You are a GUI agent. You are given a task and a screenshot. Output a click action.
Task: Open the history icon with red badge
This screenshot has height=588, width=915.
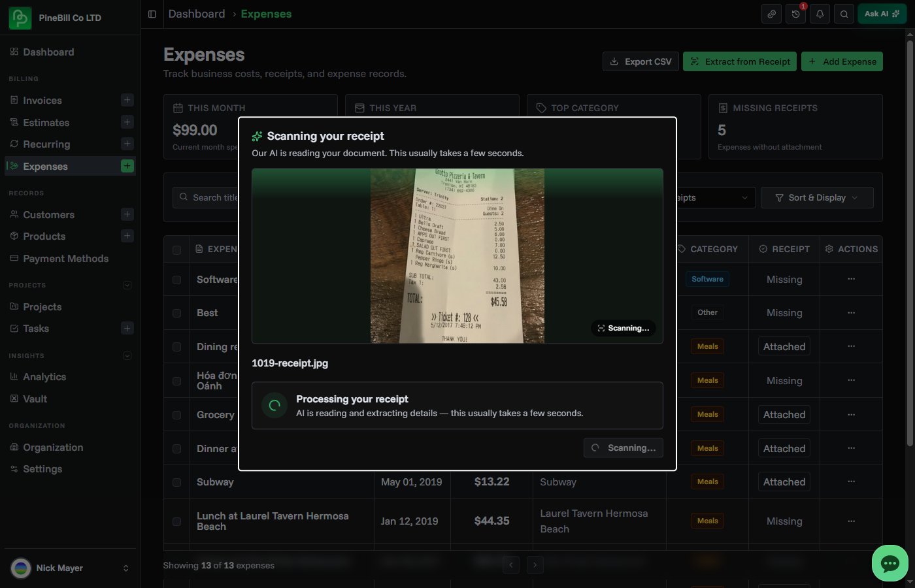click(796, 14)
